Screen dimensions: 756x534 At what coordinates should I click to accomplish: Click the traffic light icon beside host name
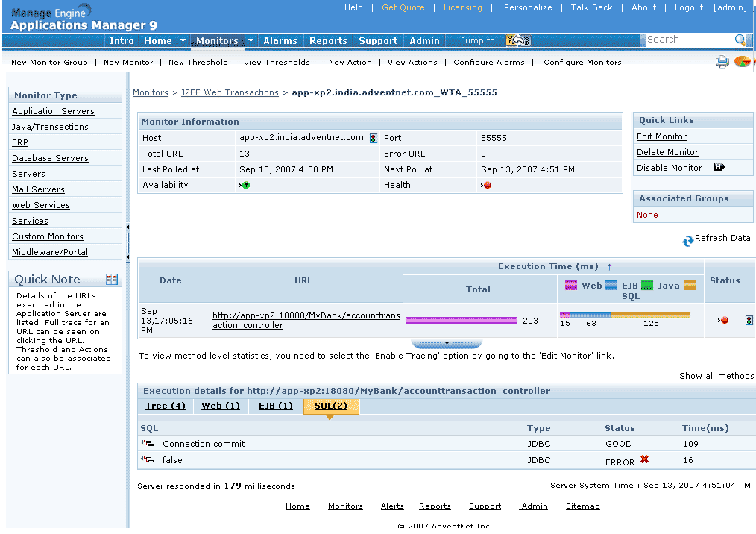(373, 138)
